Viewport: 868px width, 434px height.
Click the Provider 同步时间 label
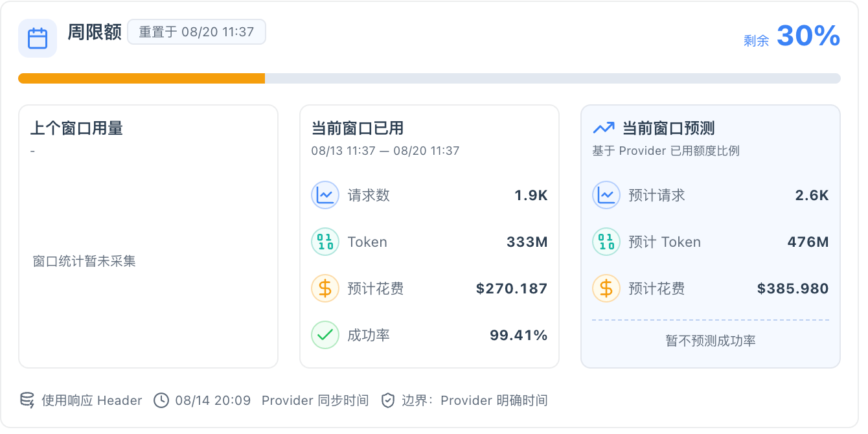pyautogui.click(x=315, y=400)
